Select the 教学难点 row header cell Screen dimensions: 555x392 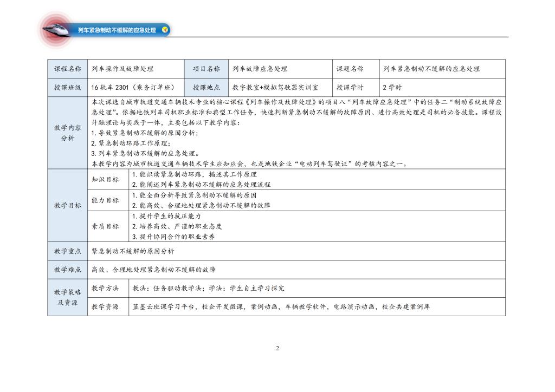(68, 270)
